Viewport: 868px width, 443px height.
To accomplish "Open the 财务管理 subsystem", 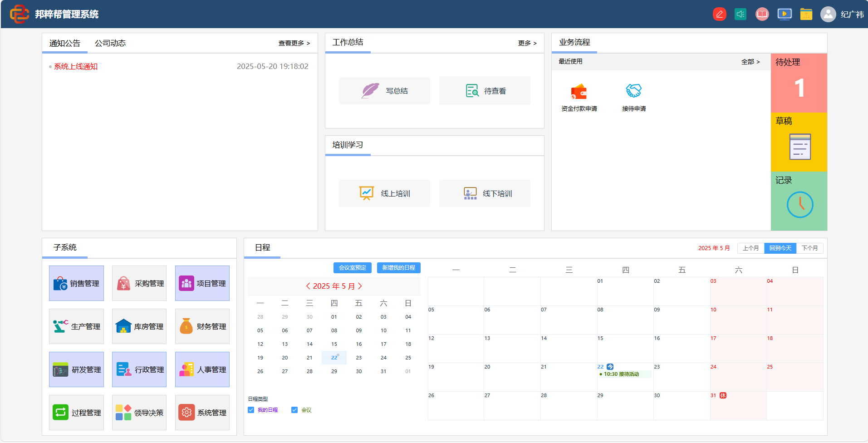I will pos(202,326).
